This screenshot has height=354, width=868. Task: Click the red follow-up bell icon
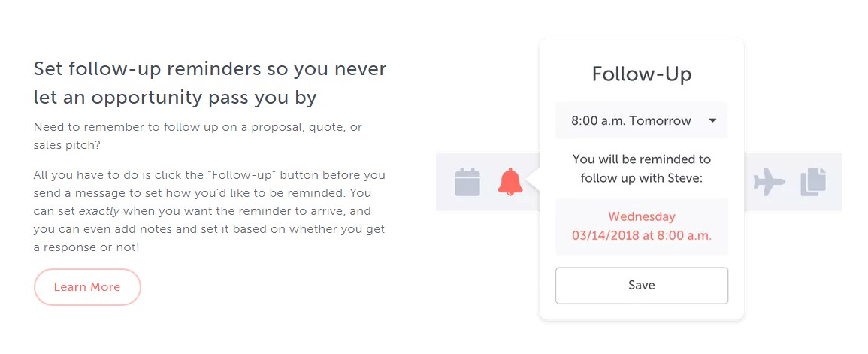click(x=510, y=182)
